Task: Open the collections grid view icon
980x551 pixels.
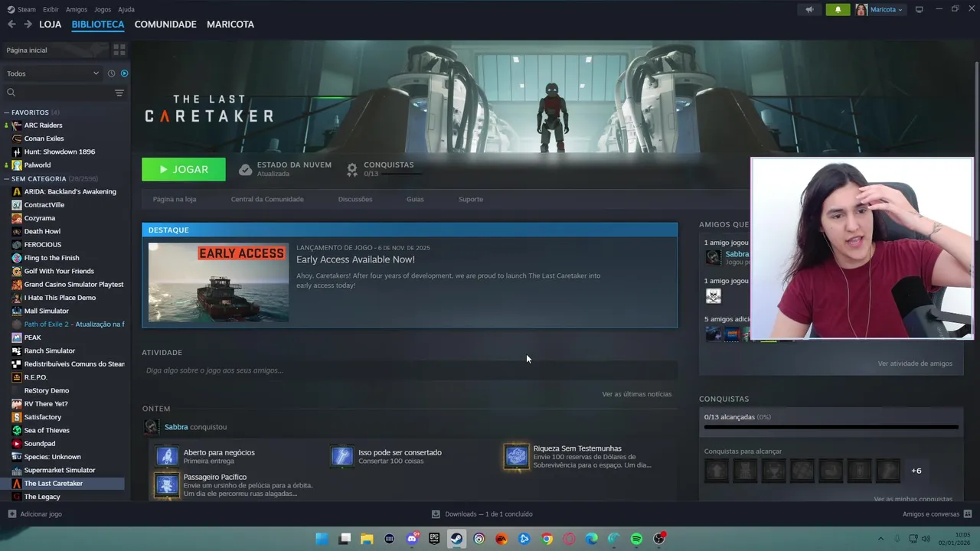Action: (x=119, y=50)
